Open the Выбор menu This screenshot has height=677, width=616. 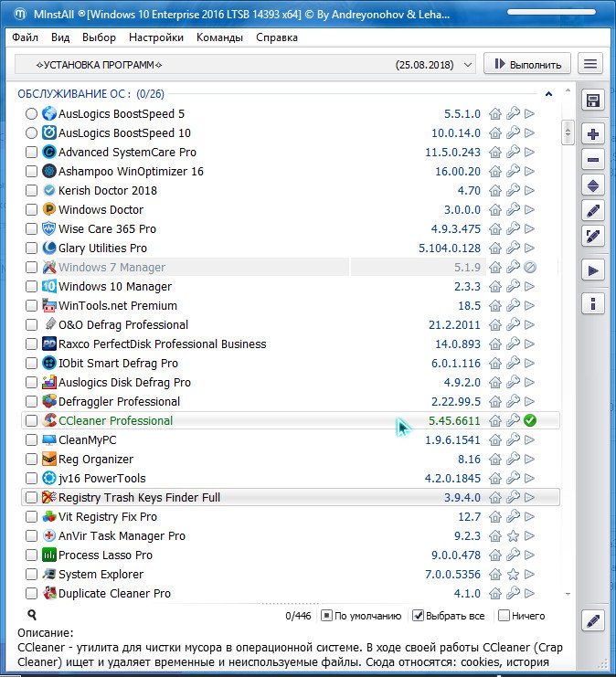pos(99,37)
